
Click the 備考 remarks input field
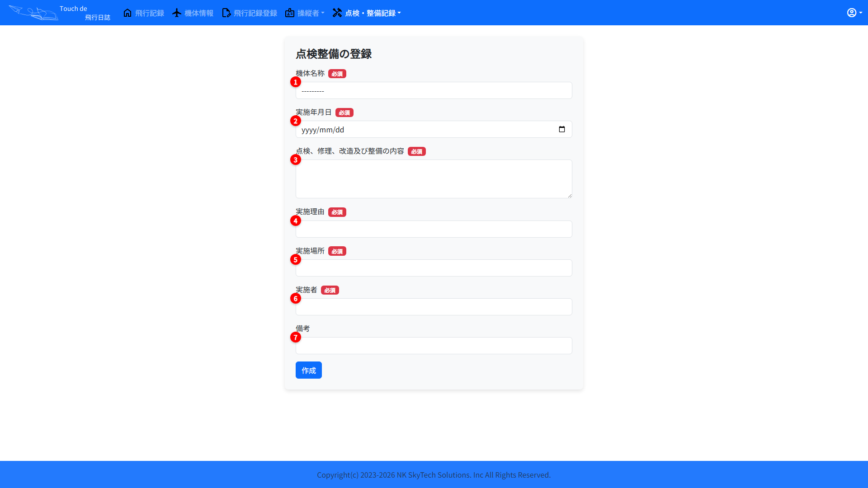434,345
